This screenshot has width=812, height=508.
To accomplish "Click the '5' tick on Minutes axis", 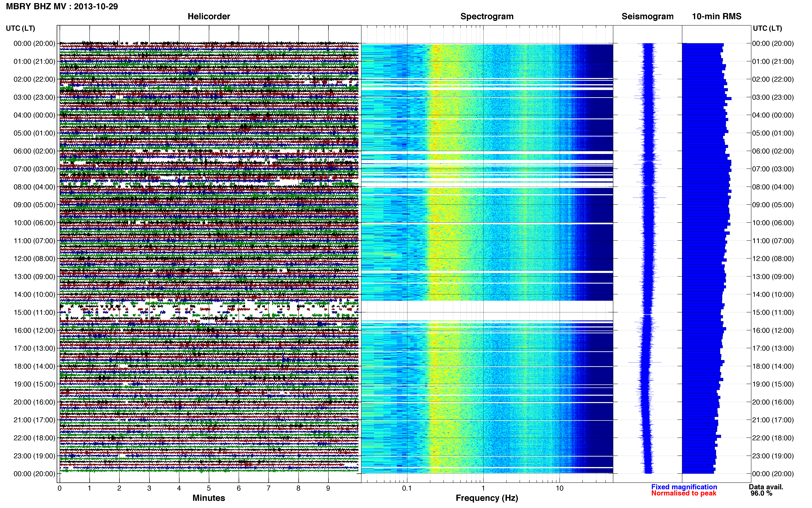I will (209, 488).
